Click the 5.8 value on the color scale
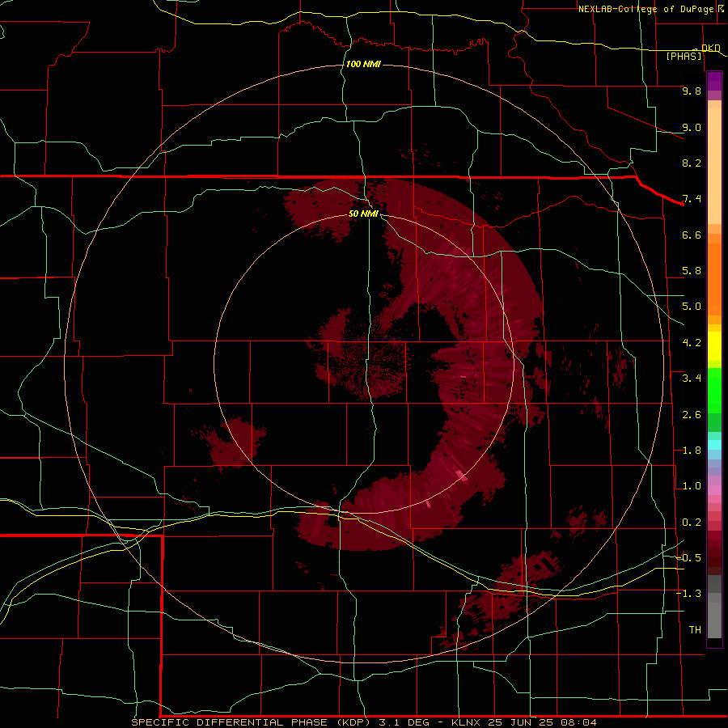Image resolution: width=728 pixels, height=728 pixels. point(692,271)
